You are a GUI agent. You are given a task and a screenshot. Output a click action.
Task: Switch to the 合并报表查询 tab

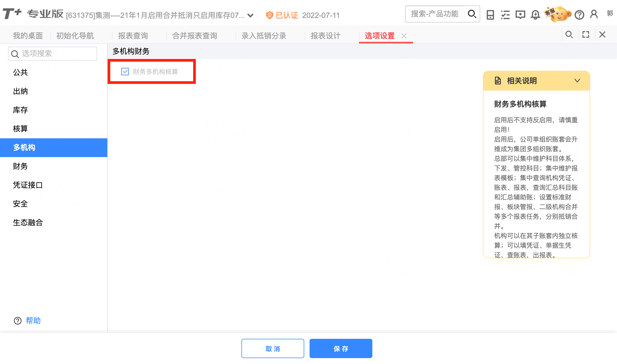pos(194,36)
